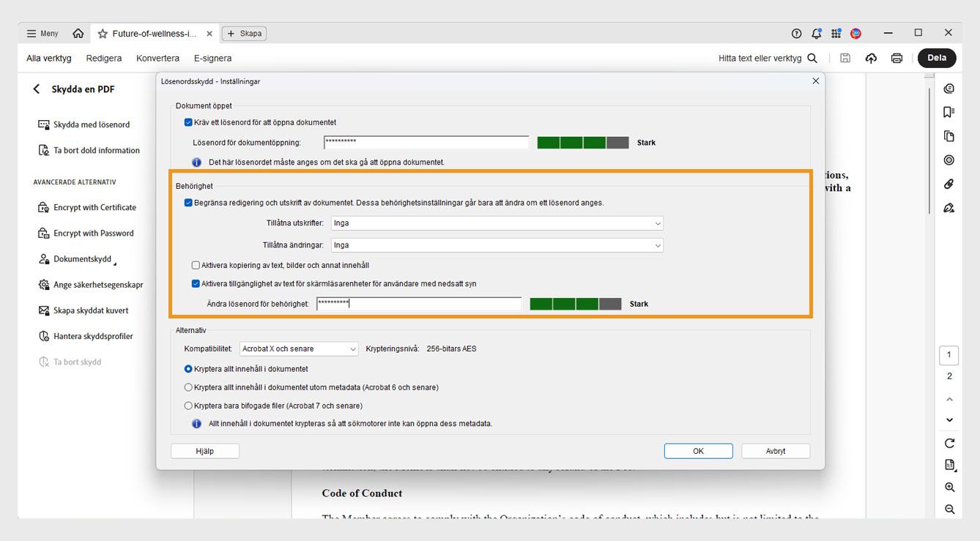Open the Kompatibilitet dropdown
Screen dimensions: 980x541
pyautogui.click(x=299, y=349)
